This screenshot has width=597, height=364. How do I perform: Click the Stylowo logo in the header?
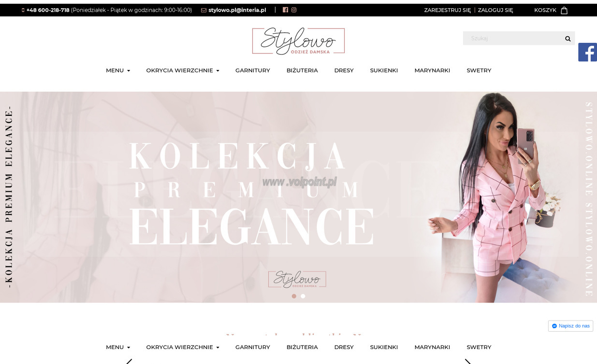[x=298, y=41]
